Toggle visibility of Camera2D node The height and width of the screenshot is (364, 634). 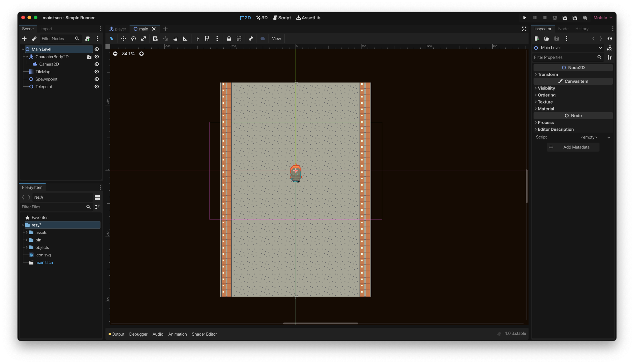97,64
